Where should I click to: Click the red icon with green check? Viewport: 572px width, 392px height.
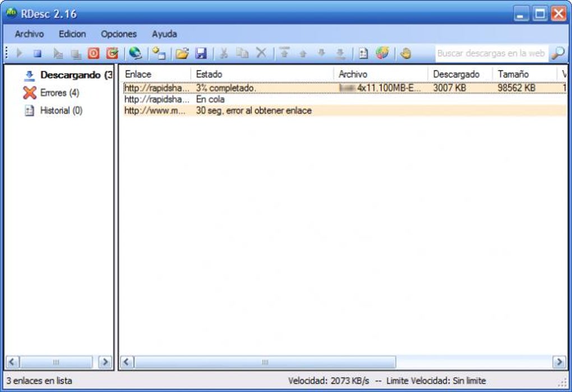point(112,53)
